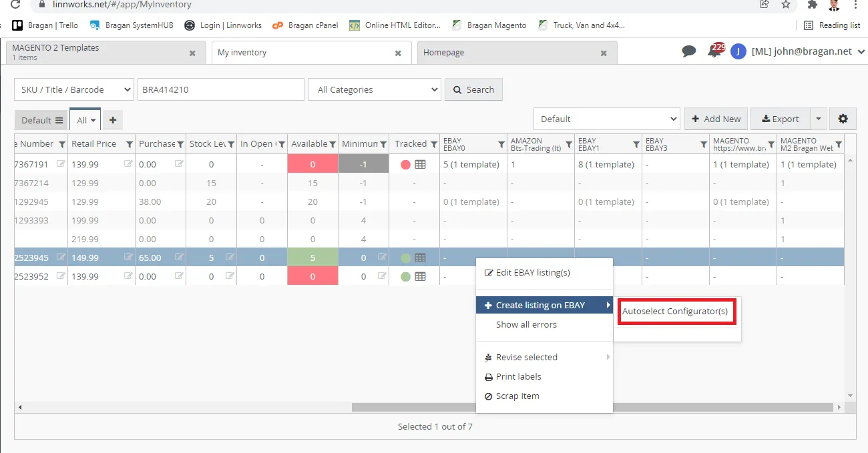Viewport: 868px width, 453px height.
Task: Click the blue J user avatar
Action: coord(738,51)
